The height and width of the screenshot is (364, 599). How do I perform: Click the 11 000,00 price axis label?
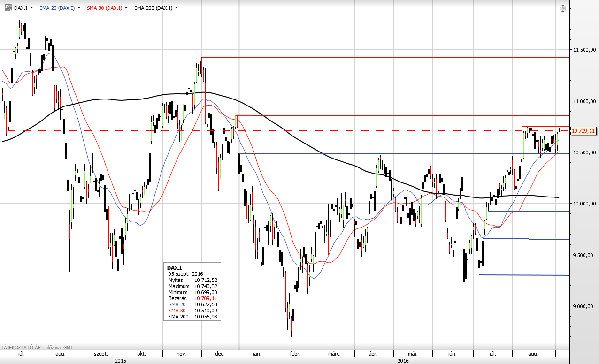(x=584, y=101)
